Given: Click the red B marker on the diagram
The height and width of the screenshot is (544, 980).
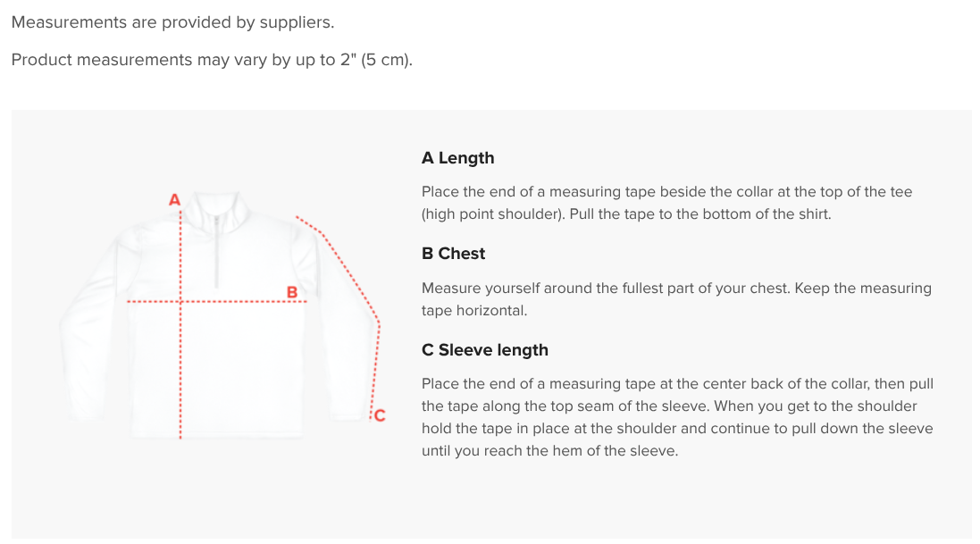Looking at the screenshot, I should point(292,292).
